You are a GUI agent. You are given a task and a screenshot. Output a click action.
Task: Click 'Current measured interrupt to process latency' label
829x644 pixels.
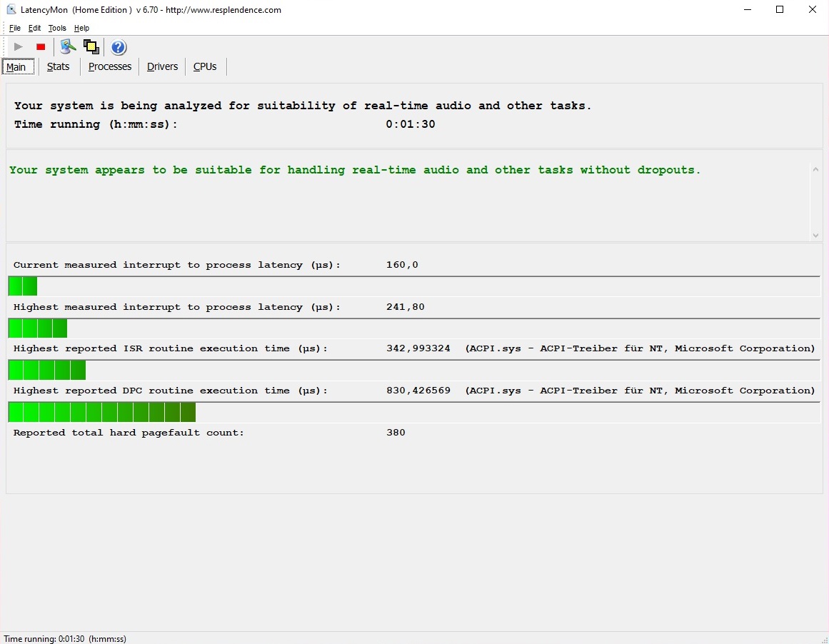177,265
